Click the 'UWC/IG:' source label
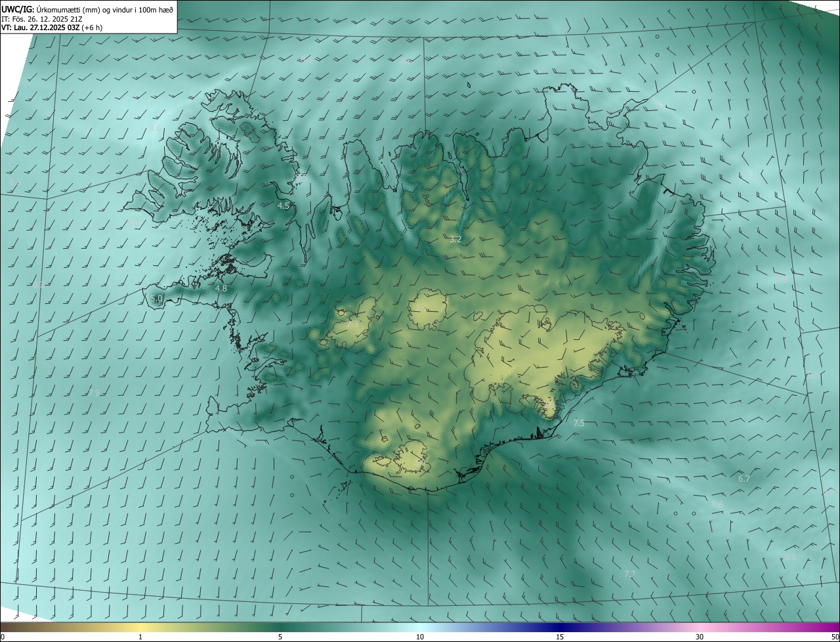Screen dimensions: 840x642 click(18, 9)
